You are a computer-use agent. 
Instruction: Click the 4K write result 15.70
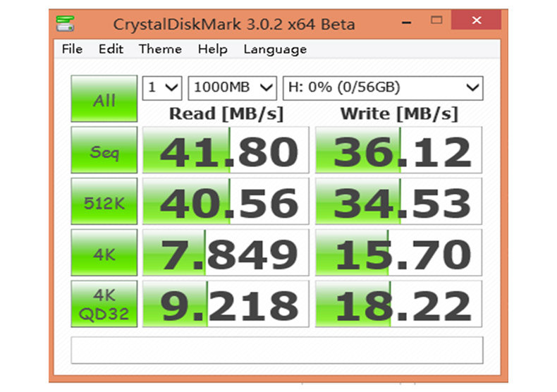point(398,252)
